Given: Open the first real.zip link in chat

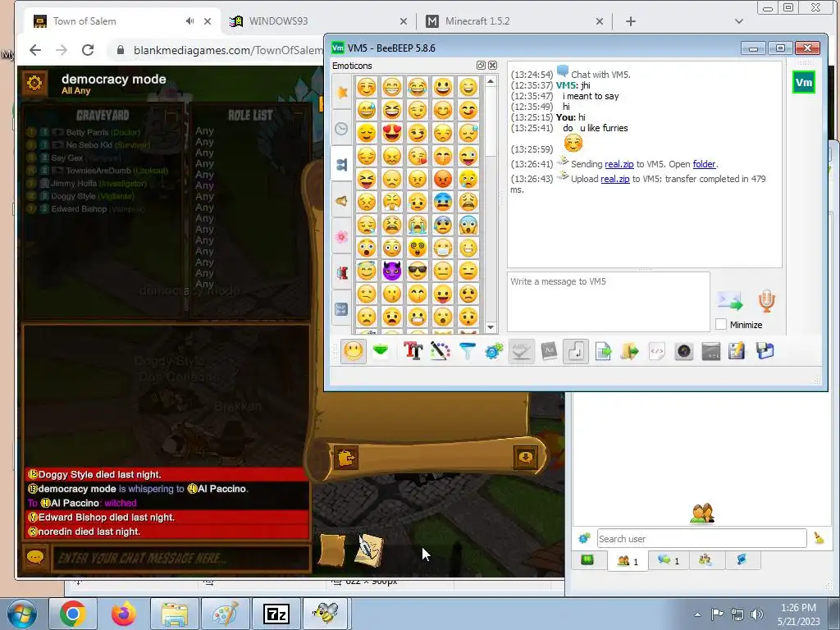Looking at the screenshot, I should pos(619,164).
